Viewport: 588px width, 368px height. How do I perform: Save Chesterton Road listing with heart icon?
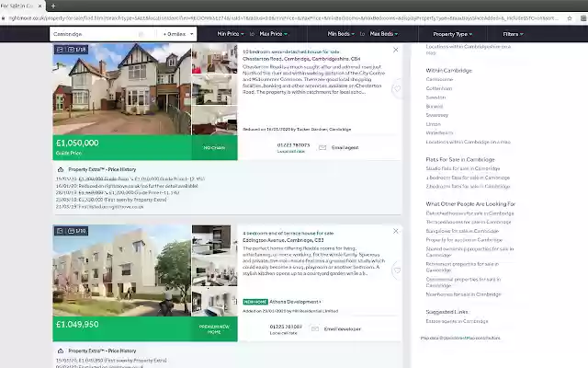[397, 89]
